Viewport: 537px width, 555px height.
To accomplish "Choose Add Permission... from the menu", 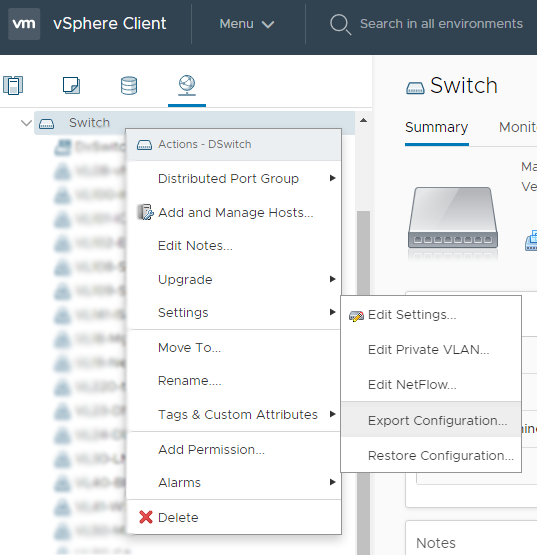I will pos(234,450).
